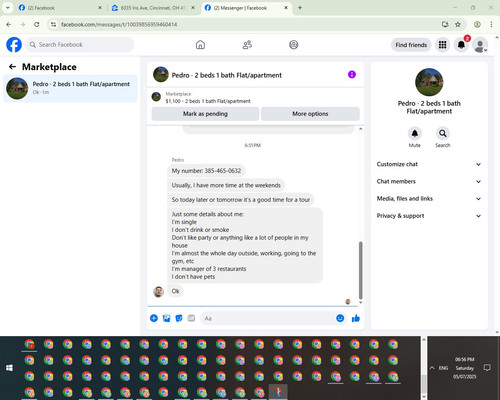Viewport: 500px width, 400px height.
Task: Click the Search Facebook field
Action: point(80,45)
